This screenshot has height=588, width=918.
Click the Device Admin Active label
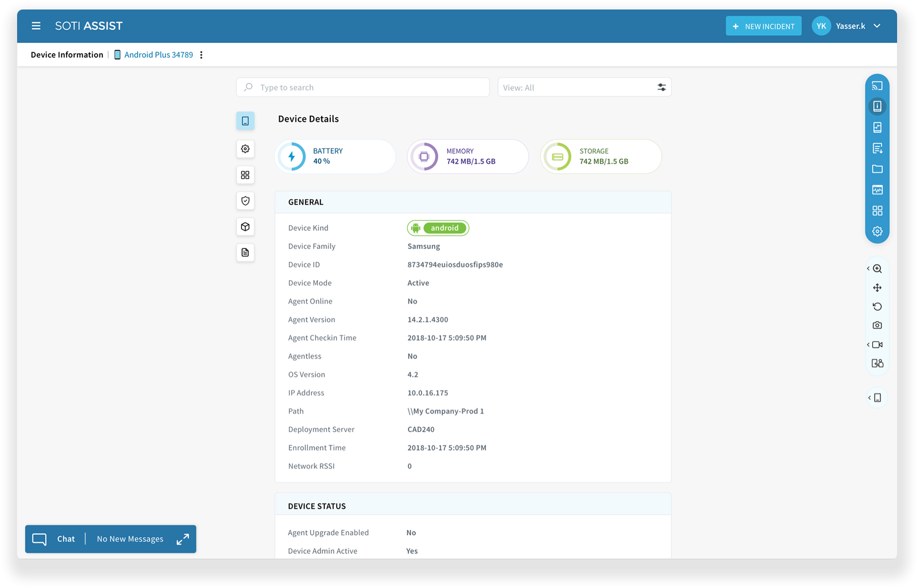point(323,551)
